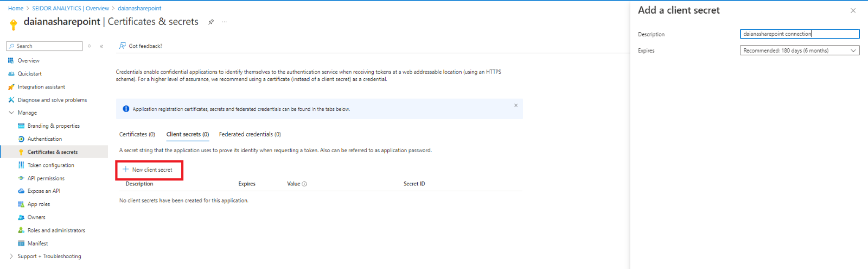Select the Client secrets (0) tab
Viewport: 868px width, 269px height.
click(187, 134)
